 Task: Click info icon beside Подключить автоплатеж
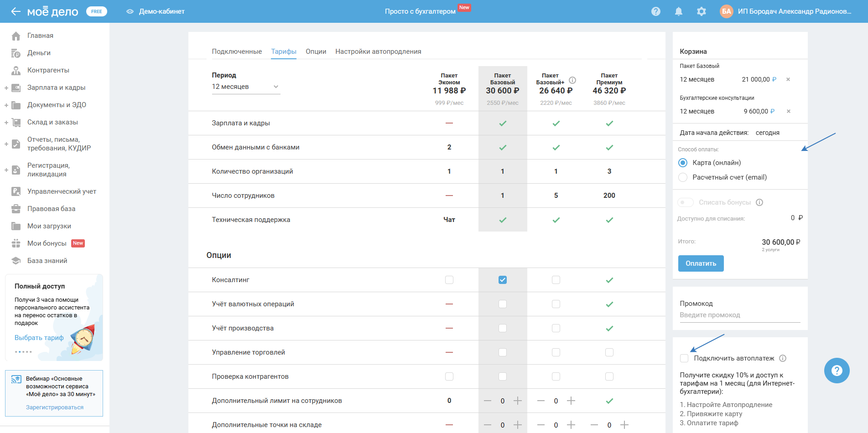(x=783, y=358)
